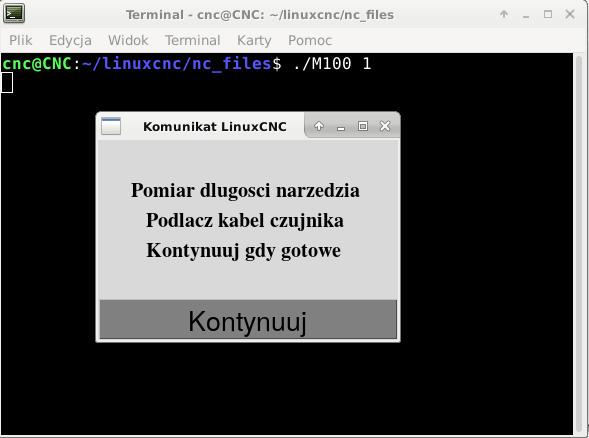Image resolution: width=589 pixels, height=438 pixels.
Task: Click the Komunikat LinuxCNC window menu icon
Action: pyautogui.click(x=111, y=126)
